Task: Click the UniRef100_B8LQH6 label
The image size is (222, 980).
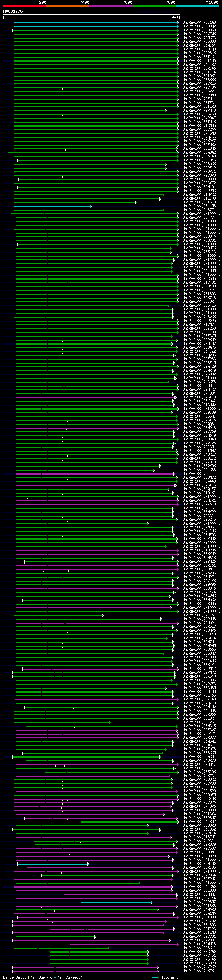Action: pyautogui.click(x=199, y=149)
